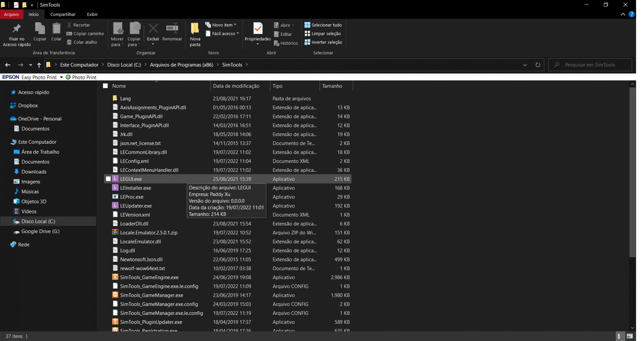Switch to details view in status bar

click(620, 336)
